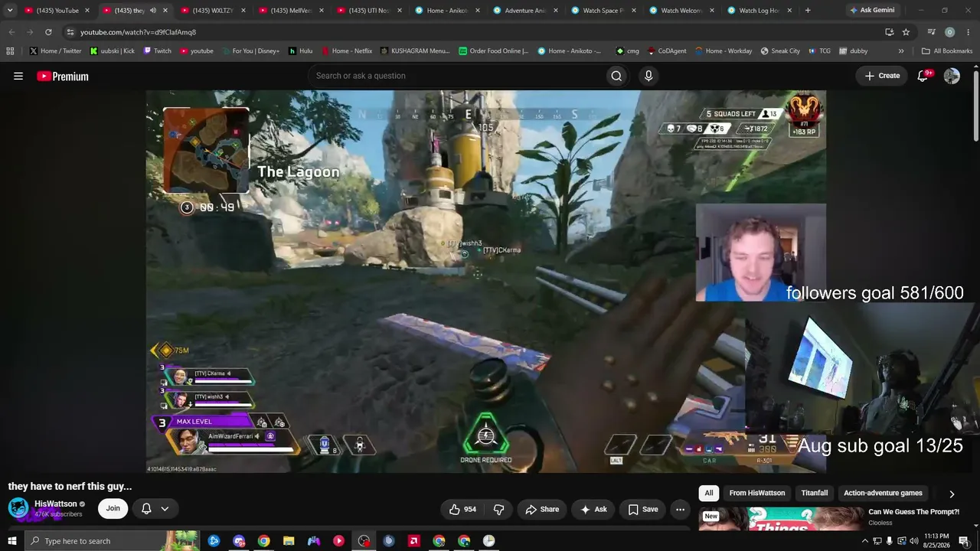Mute the playing tab via speaker icon
The width and height of the screenshot is (980, 551).
153,11
